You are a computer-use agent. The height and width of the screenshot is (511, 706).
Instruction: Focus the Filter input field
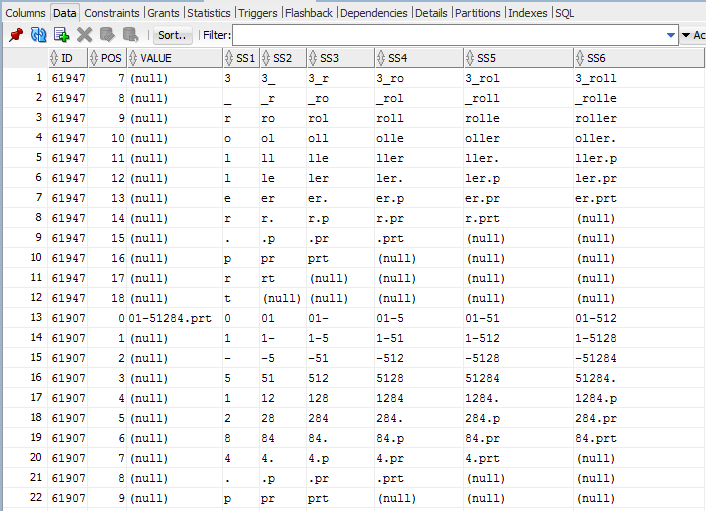click(448, 35)
